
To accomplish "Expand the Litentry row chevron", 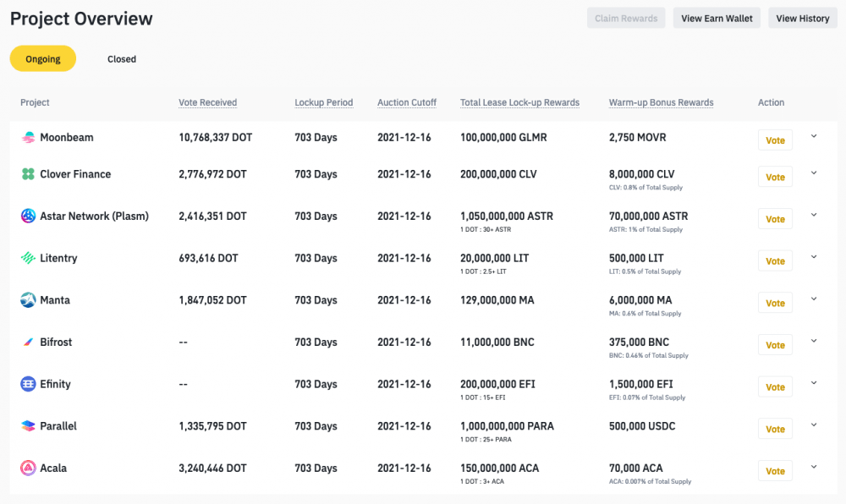I will [x=814, y=257].
